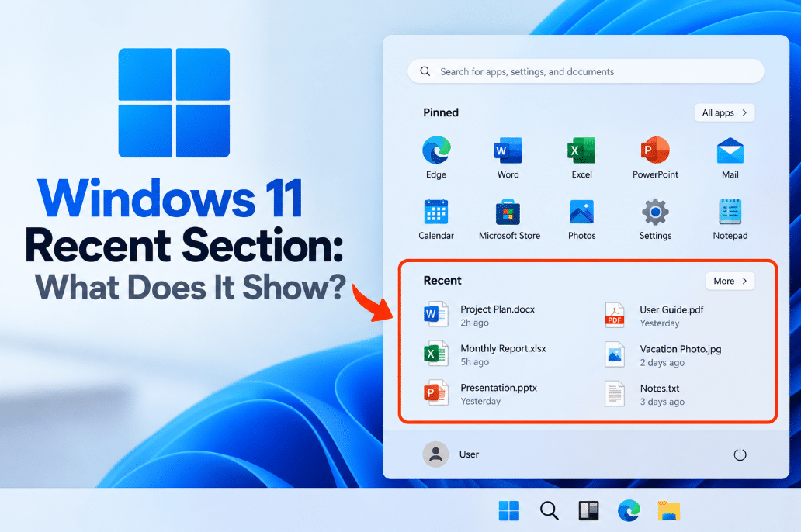Click the Windows Start button on taskbar
The height and width of the screenshot is (532, 801).
[x=509, y=510]
